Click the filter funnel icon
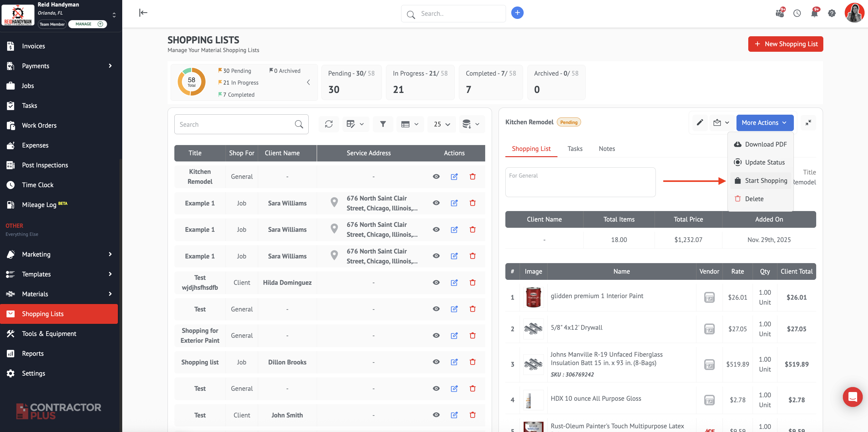868x432 pixels. 383,124
